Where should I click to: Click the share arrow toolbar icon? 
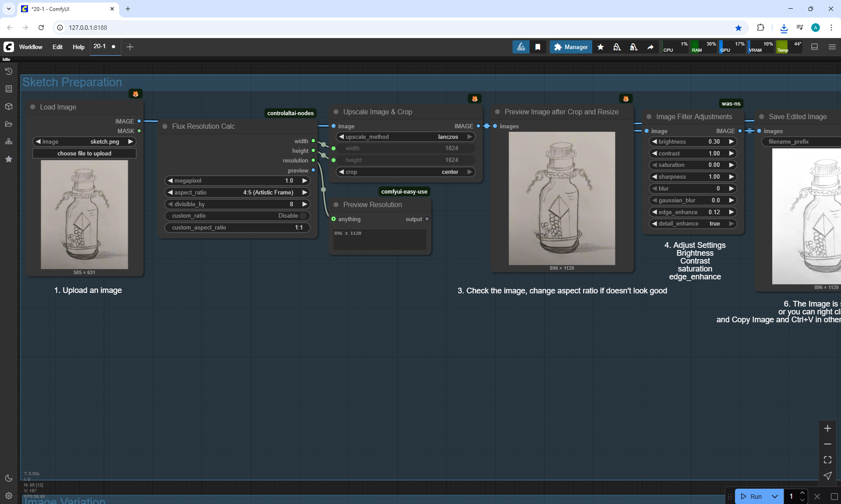click(x=650, y=47)
